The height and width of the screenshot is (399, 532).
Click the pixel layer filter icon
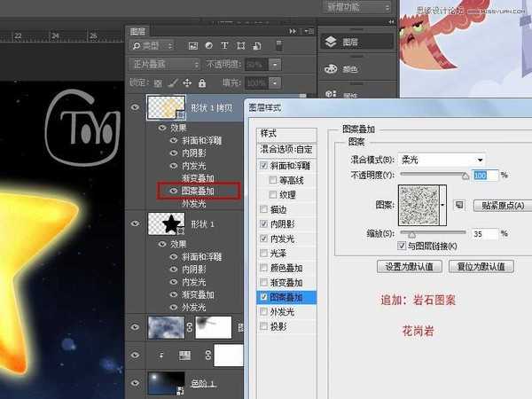(x=192, y=45)
